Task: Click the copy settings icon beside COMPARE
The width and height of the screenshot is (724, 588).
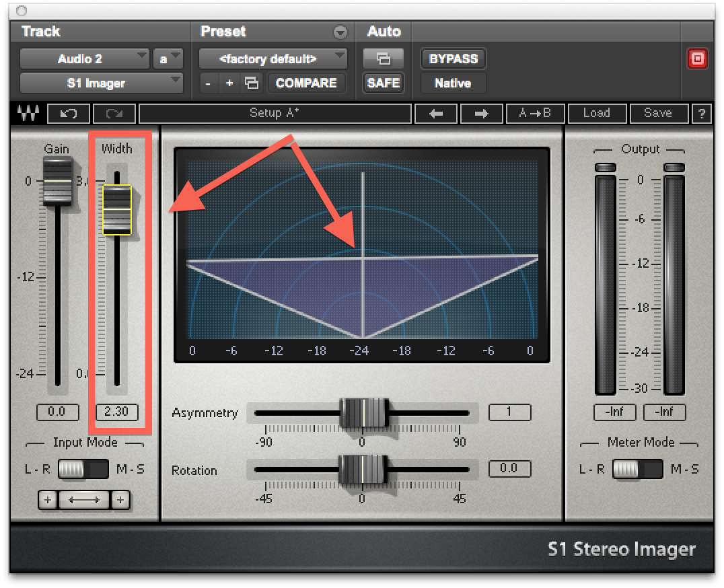Action: coord(252,83)
